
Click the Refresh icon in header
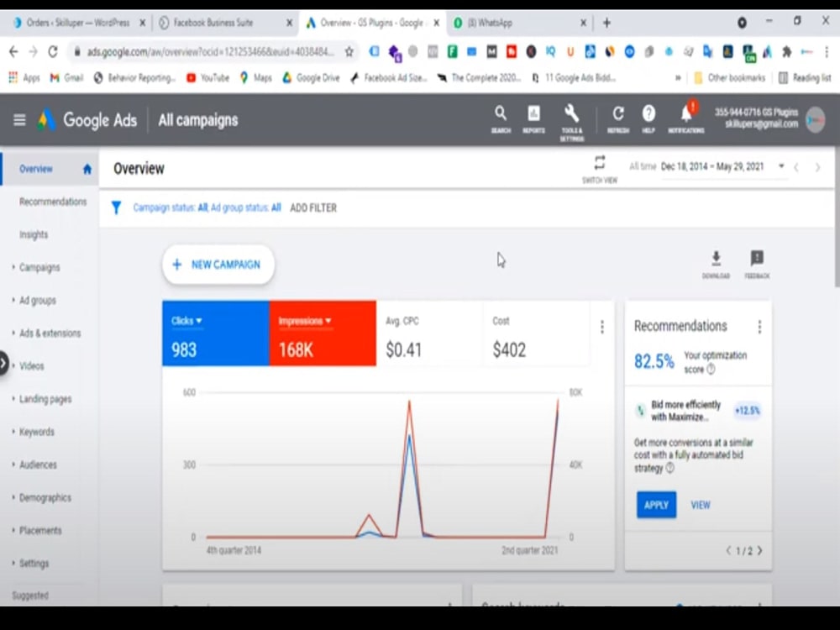[x=617, y=119]
